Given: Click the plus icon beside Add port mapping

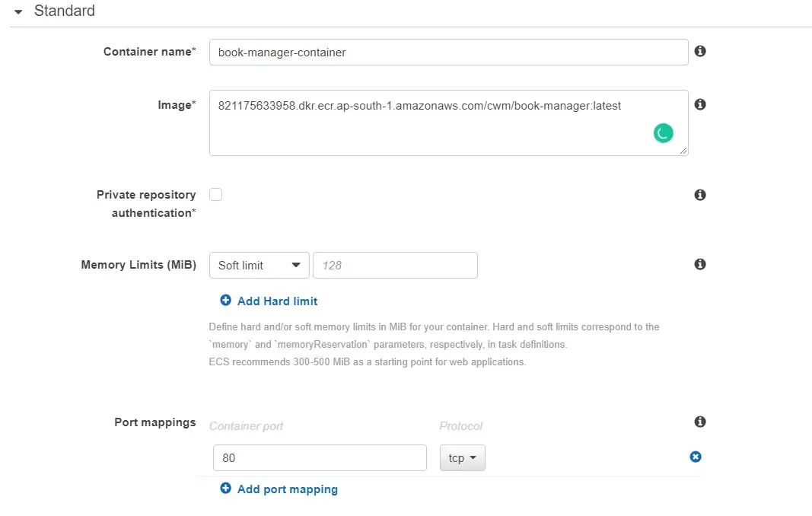Looking at the screenshot, I should [225, 489].
